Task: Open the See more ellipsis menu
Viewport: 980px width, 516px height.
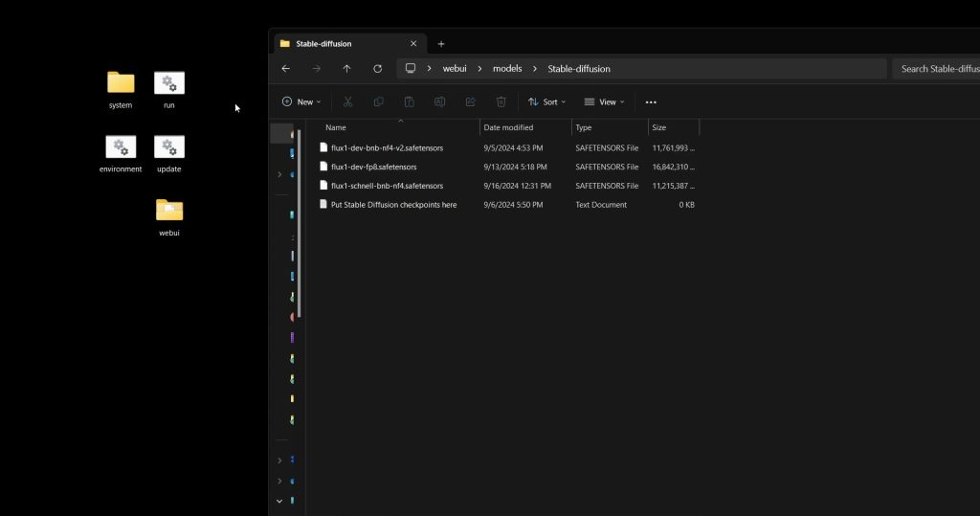Action: point(651,101)
